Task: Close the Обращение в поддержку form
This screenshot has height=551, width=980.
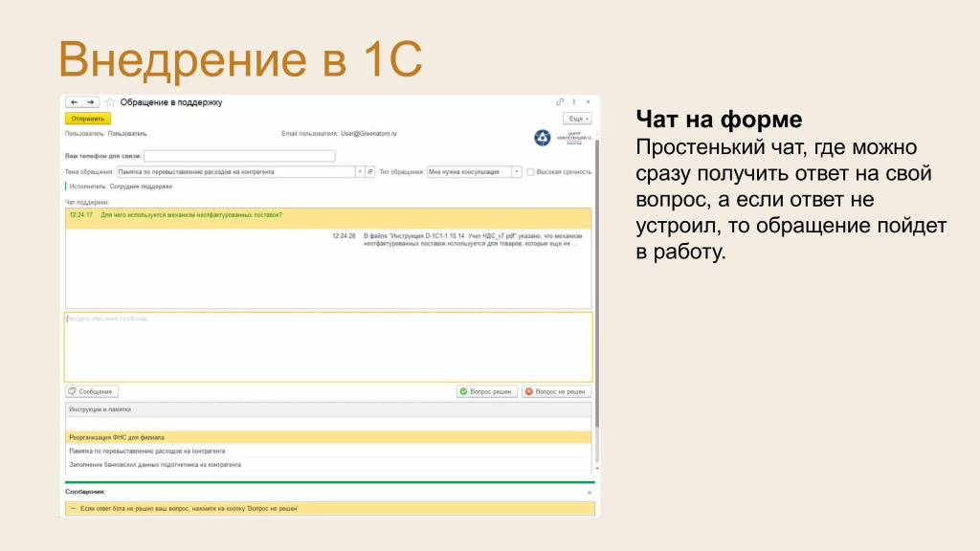Action: tap(589, 101)
